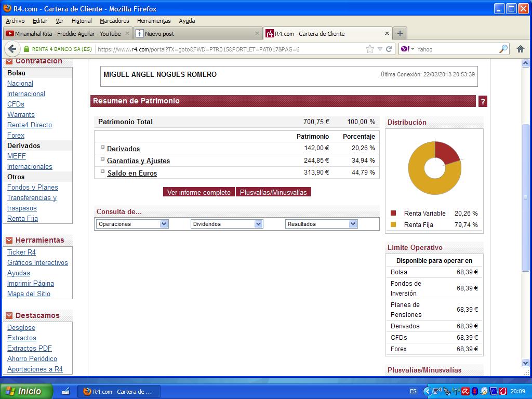Click the show desktop icon in taskbar

[x=65, y=391]
